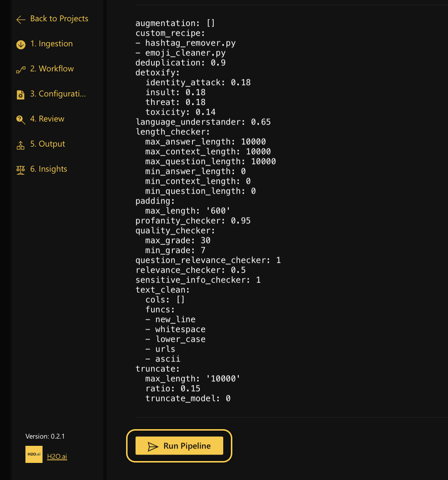Click the yellow H2O.ai logo image
This screenshot has width=448, height=480.
coord(34,454)
